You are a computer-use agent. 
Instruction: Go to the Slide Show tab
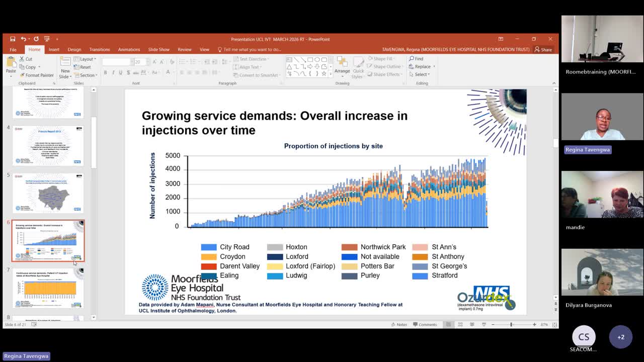pyautogui.click(x=159, y=49)
